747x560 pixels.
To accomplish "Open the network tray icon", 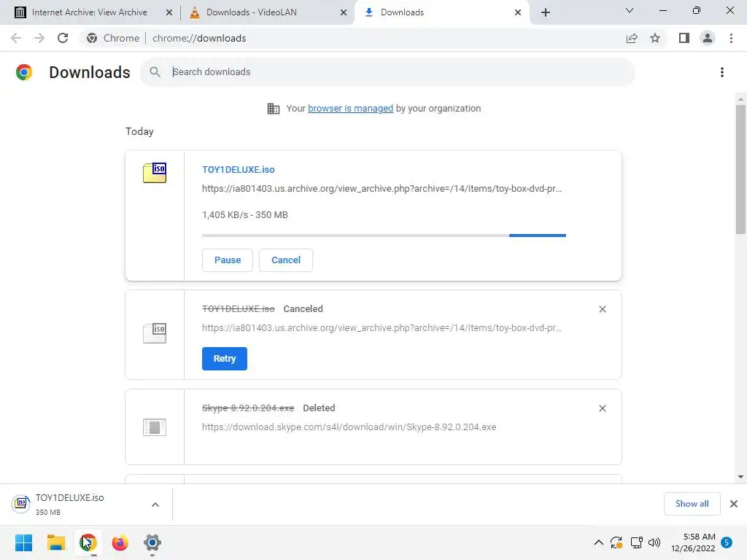I will click(636, 542).
